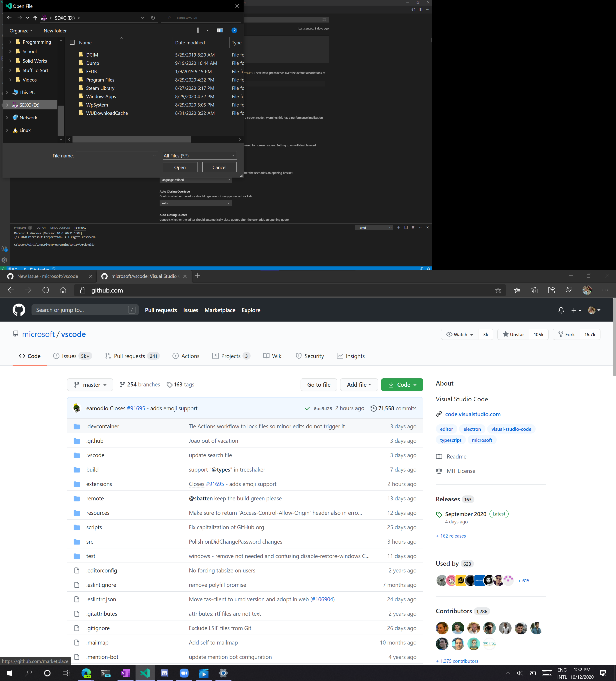Click the File name input field

point(117,155)
